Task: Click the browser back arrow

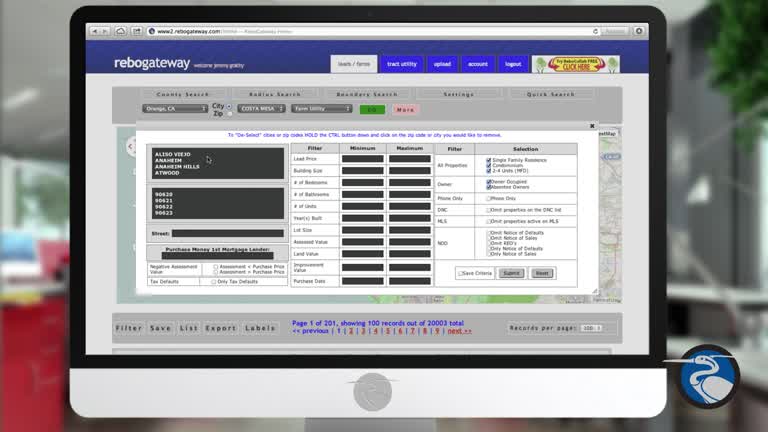Action: click(94, 31)
